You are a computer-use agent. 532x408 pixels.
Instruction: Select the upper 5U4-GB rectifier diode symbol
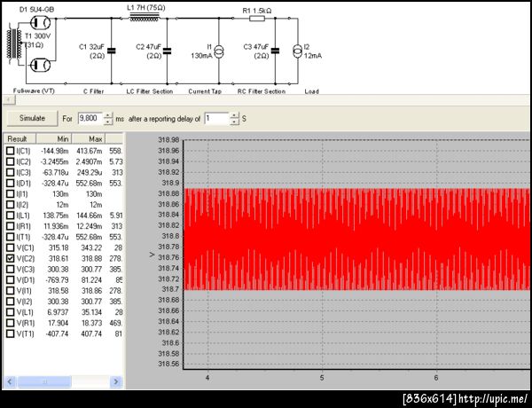point(40,23)
